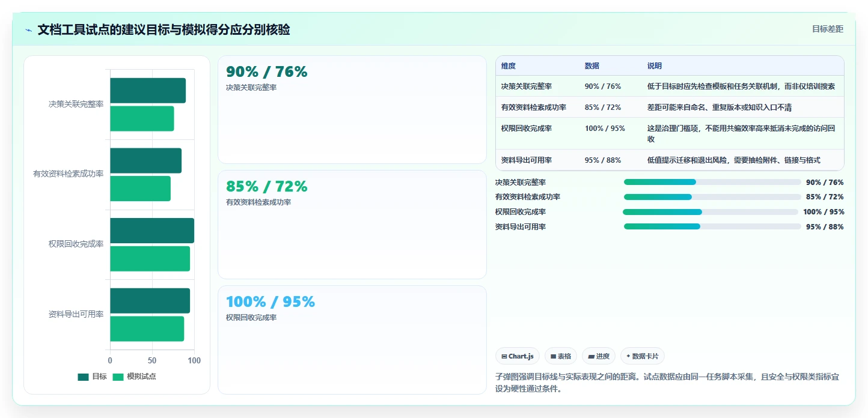Select the 决策关联完整率 cell in the table
Image resolution: width=868 pixels, height=418 pixels.
click(527, 86)
